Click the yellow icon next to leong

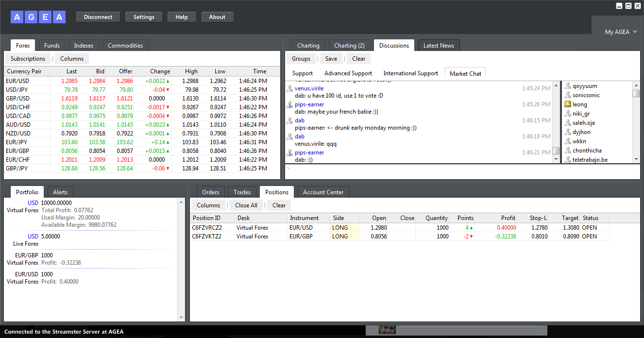click(567, 104)
